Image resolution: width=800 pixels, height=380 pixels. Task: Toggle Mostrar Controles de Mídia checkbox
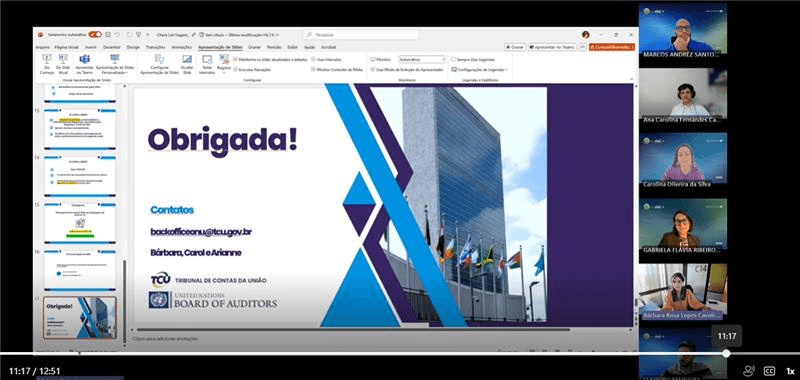(313, 69)
